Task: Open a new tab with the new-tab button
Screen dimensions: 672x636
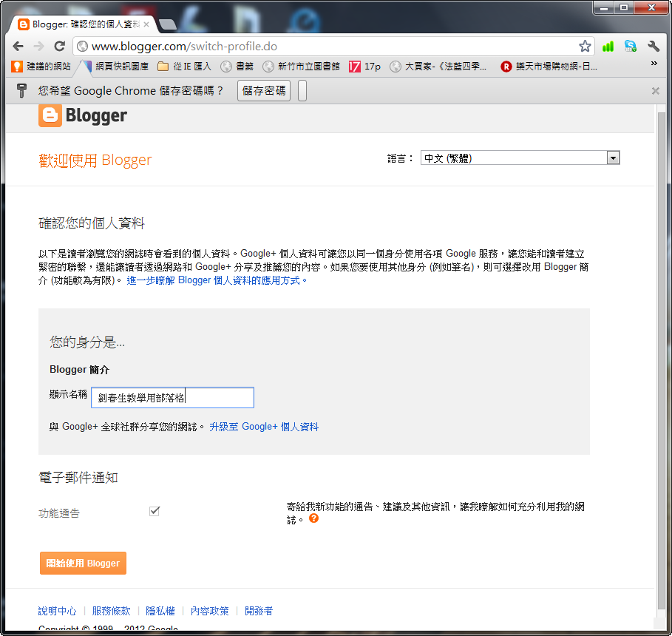Action: click(x=168, y=24)
